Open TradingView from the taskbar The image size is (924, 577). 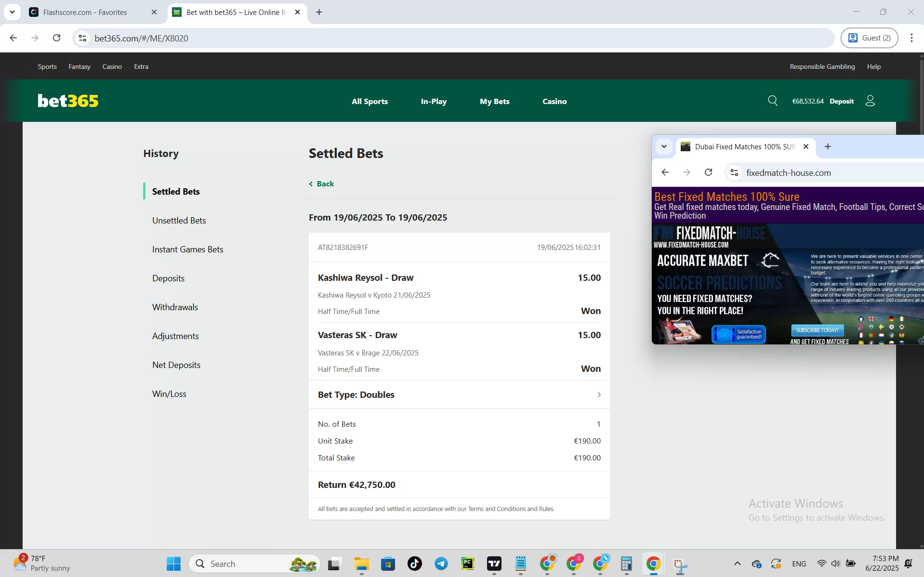click(x=494, y=564)
